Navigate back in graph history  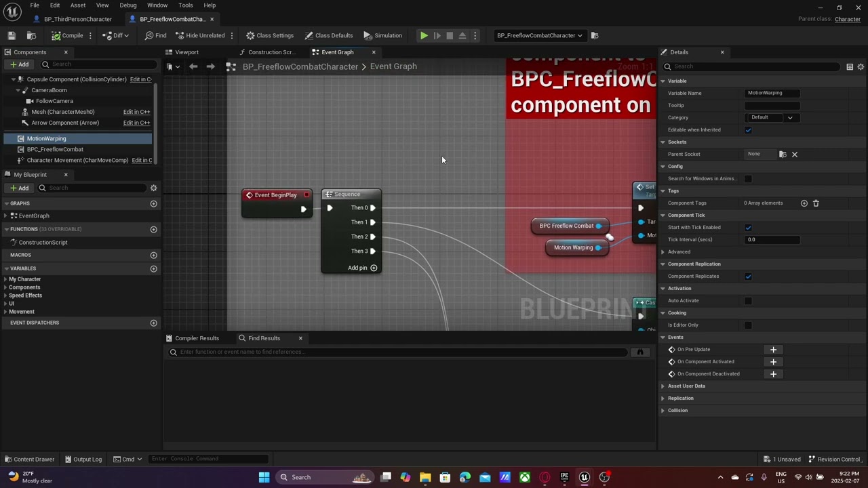point(193,66)
